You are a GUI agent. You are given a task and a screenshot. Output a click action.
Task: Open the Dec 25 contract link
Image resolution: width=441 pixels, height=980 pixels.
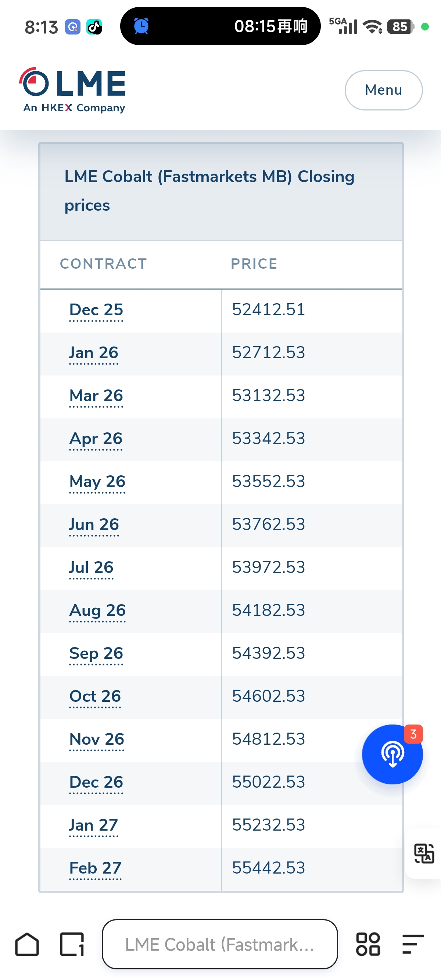[96, 310]
